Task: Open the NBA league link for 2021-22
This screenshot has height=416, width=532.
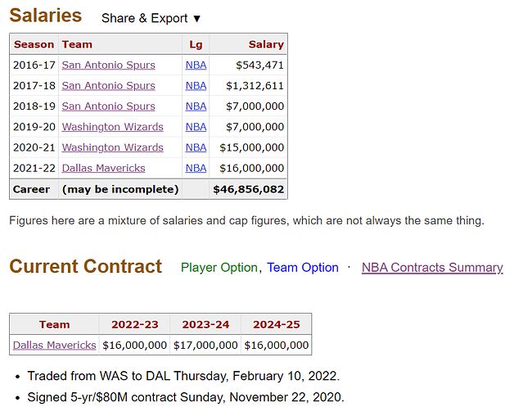Action: tap(196, 168)
